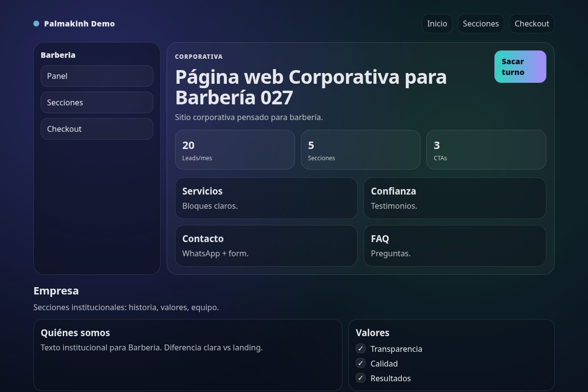Viewport: 588px width, 392px height.
Task: Go to Checkout via the top navigation
Action: point(532,24)
